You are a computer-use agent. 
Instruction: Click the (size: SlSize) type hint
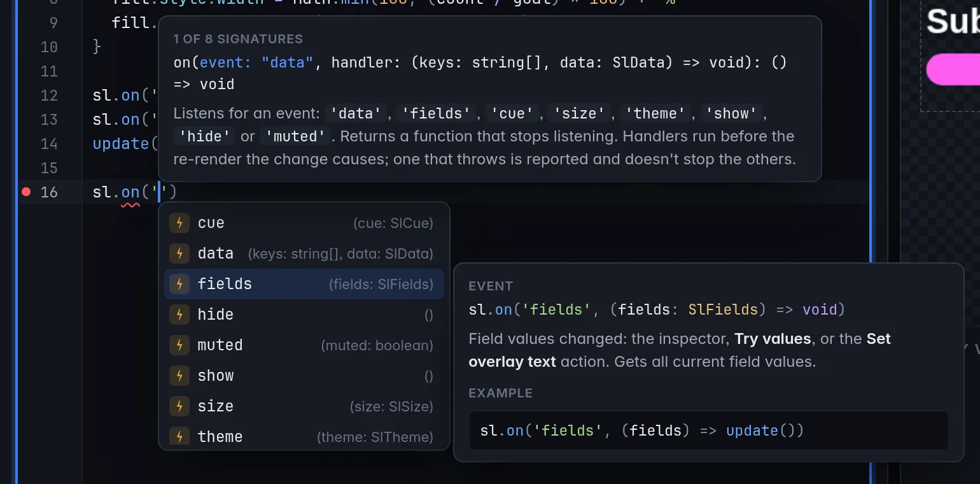(x=391, y=406)
